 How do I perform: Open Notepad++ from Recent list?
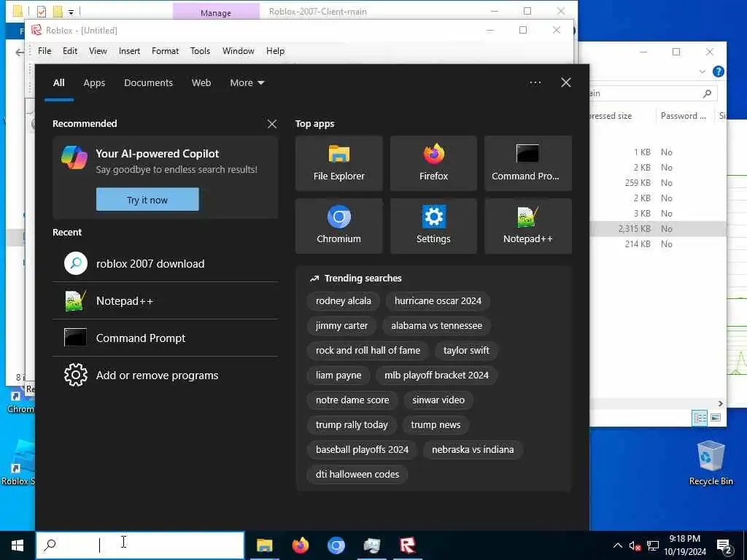tap(166, 301)
